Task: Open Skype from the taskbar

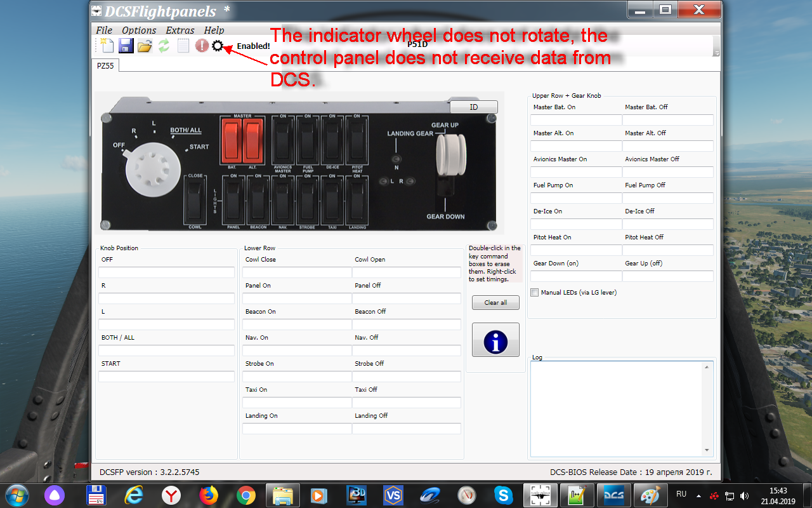Action: (503, 495)
